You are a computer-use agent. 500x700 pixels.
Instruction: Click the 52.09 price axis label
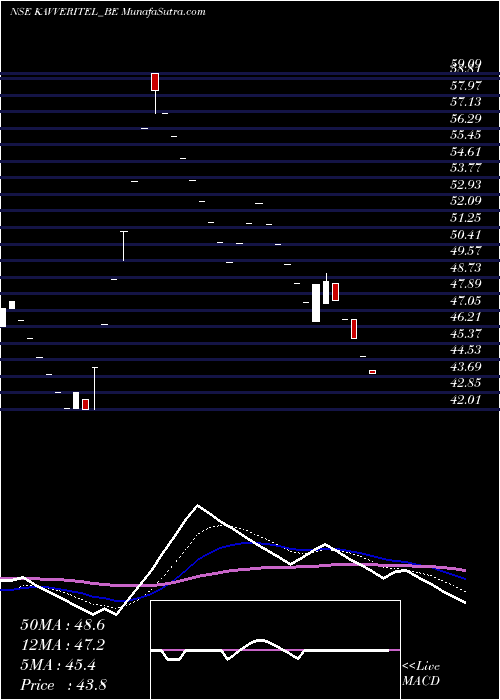[x=466, y=201]
